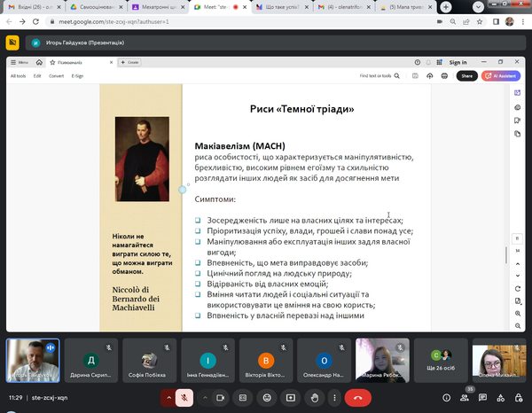Select the E-Sign menu item
The height and width of the screenshot is (413, 532).
coord(77,76)
